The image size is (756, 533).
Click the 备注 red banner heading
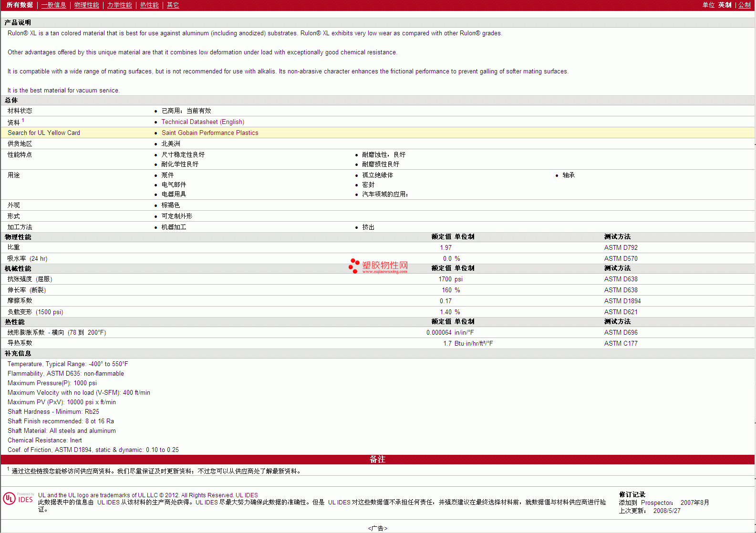377,459
